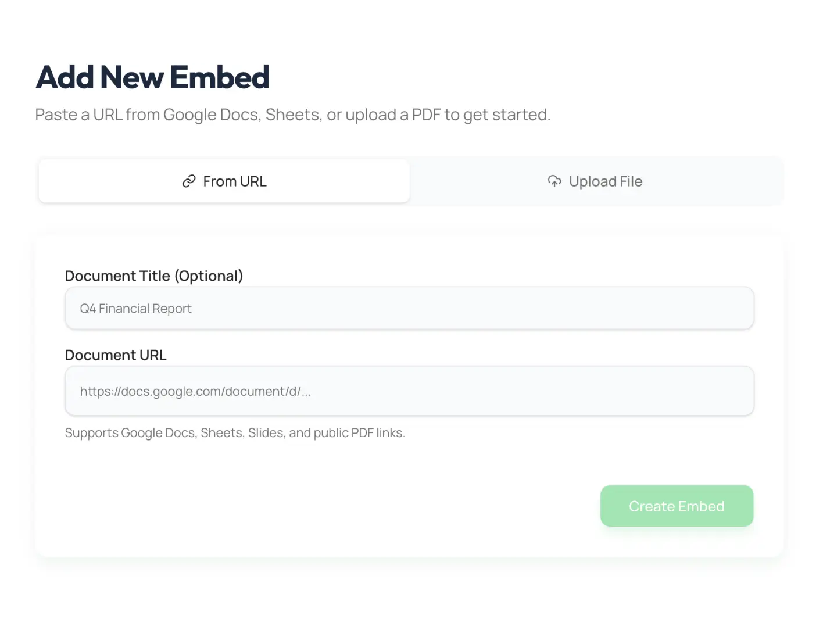
Task: Click the https://docs.google.com placeholder box
Action: [409, 391]
